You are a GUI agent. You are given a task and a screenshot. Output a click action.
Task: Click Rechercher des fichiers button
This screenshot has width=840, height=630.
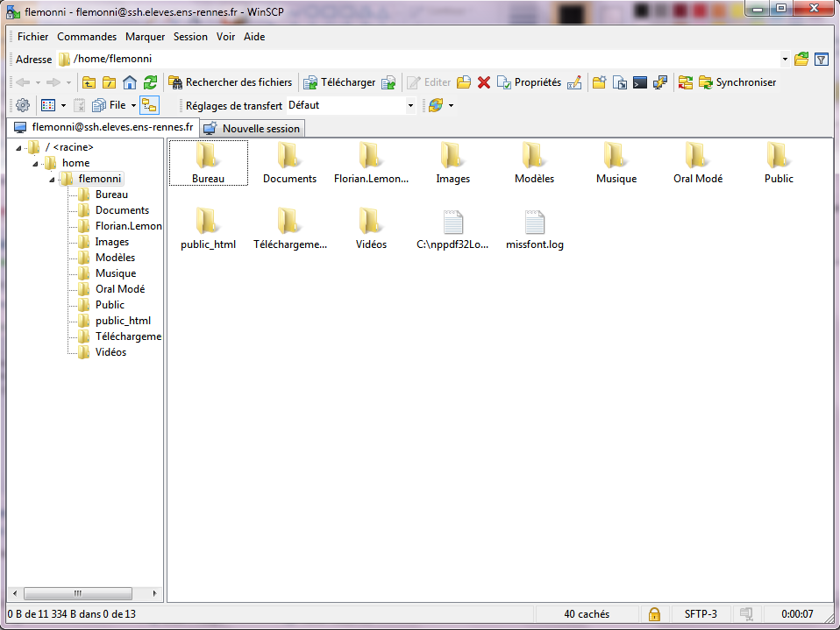(231, 82)
